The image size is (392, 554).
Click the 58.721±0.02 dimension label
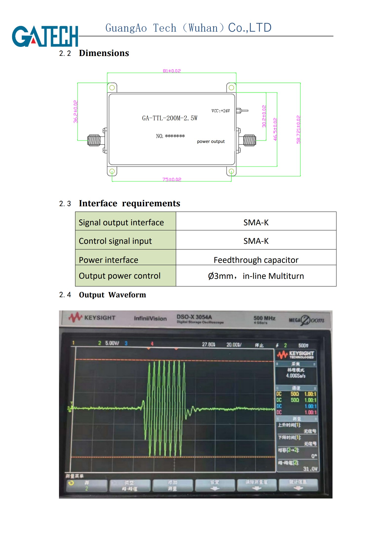click(298, 130)
